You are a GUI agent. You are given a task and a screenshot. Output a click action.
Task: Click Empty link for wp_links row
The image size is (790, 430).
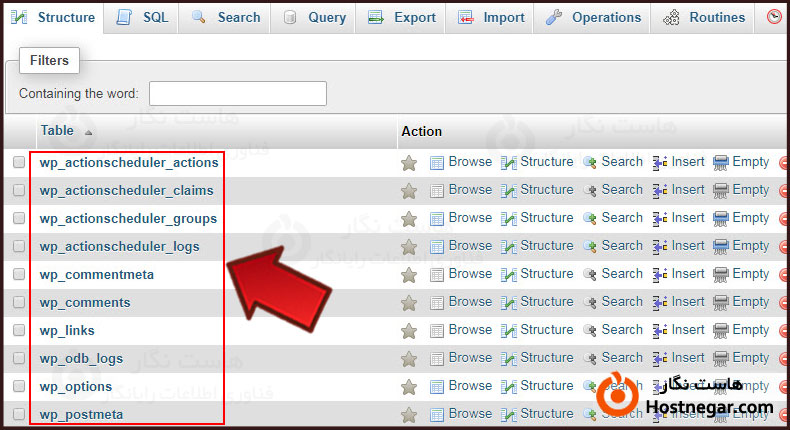coord(750,330)
